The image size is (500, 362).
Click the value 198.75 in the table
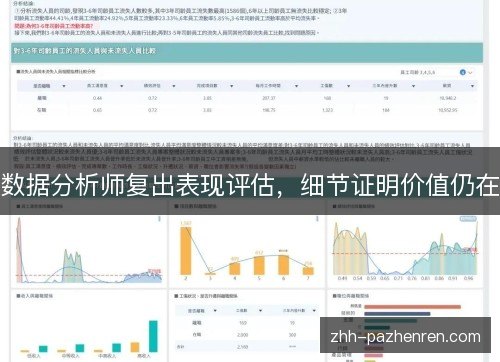pyautogui.click(x=269, y=110)
